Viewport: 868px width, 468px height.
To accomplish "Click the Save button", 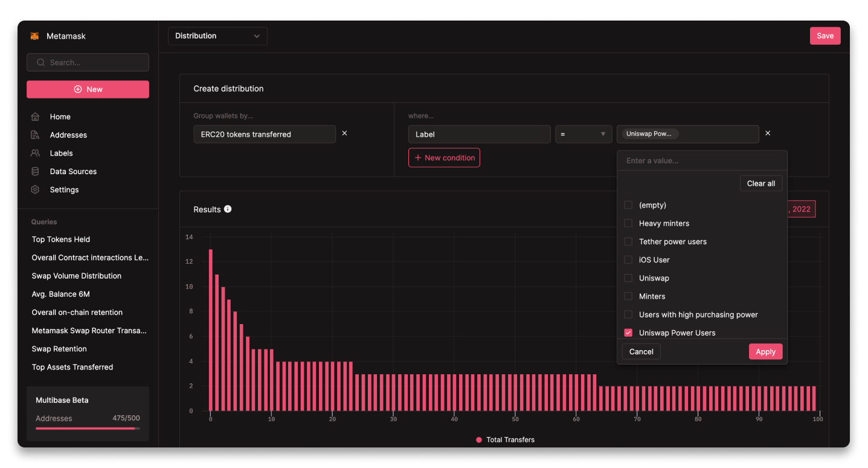I will coord(825,36).
